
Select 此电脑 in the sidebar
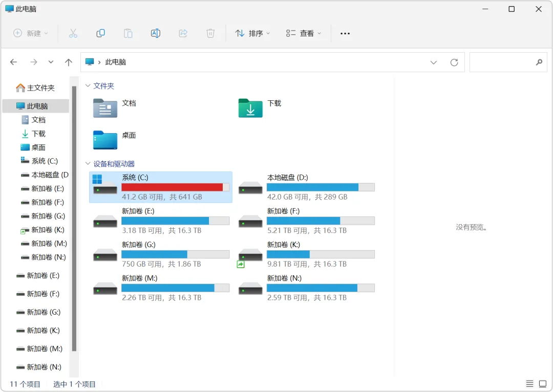coord(36,106)
